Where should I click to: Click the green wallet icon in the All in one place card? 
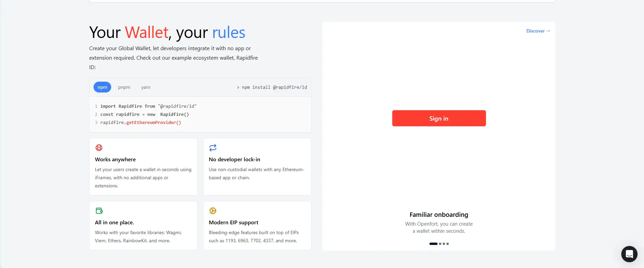click(99, 211)
